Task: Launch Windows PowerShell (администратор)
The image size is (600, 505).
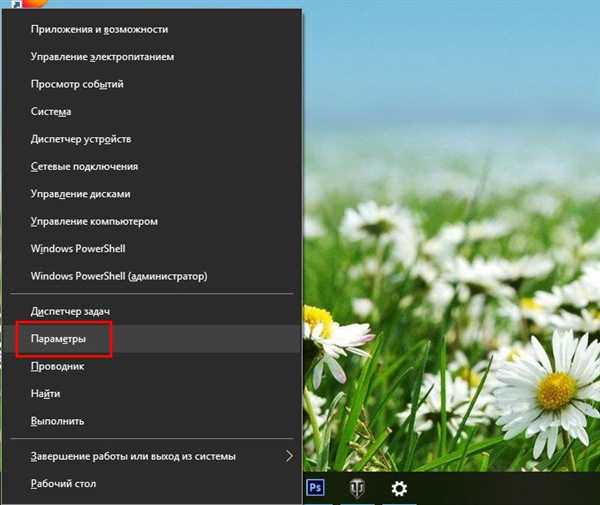Action: (x=152, y=276)
